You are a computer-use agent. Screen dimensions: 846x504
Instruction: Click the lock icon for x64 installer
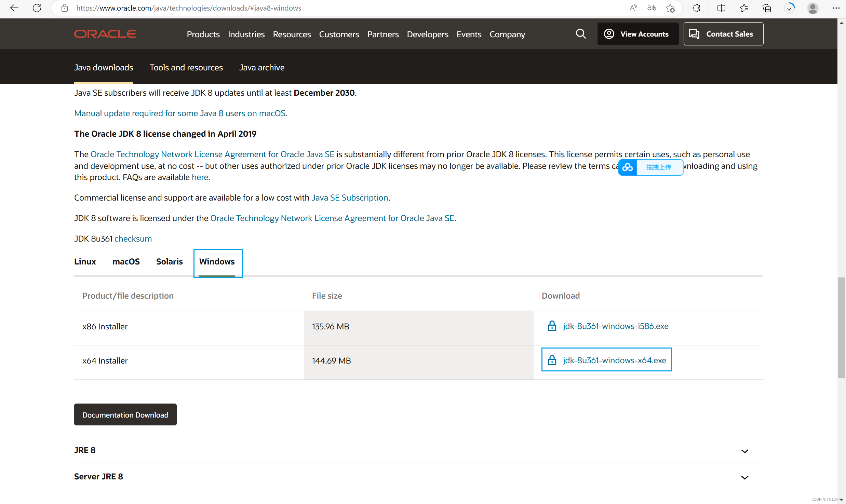coord(552,360)
